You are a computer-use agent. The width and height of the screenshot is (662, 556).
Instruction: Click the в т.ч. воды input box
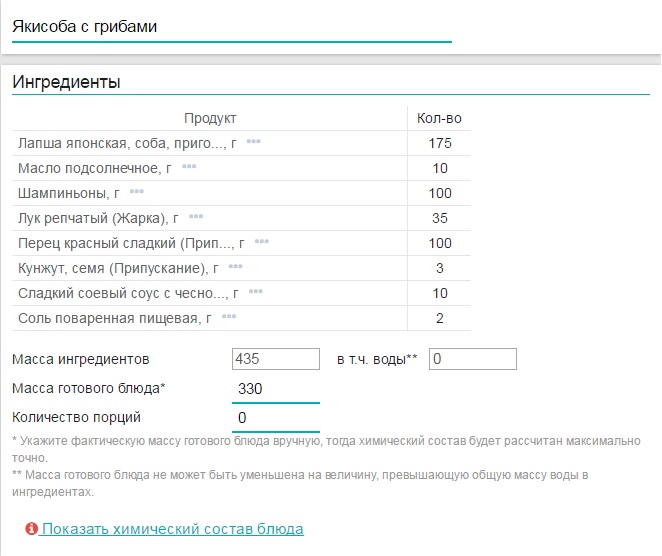(x=472, y=359)
